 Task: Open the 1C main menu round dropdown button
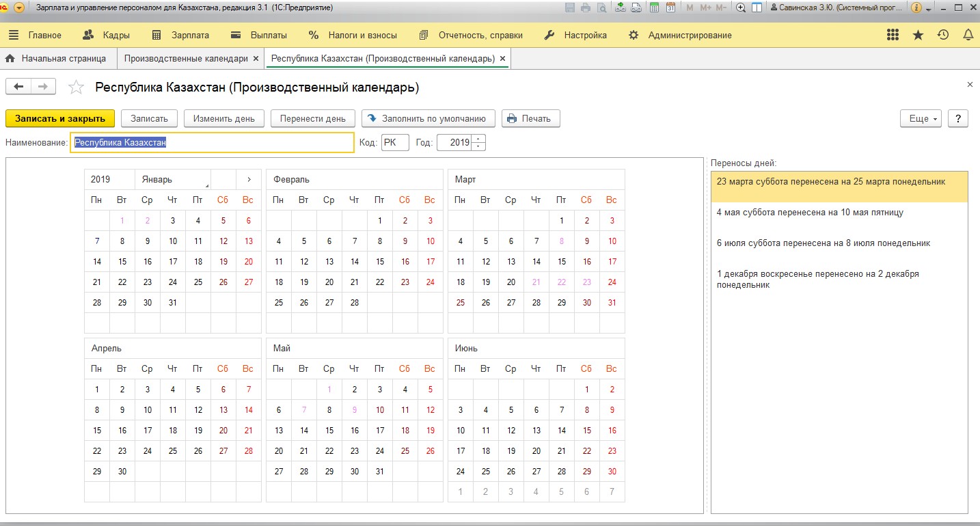point(19,8)
